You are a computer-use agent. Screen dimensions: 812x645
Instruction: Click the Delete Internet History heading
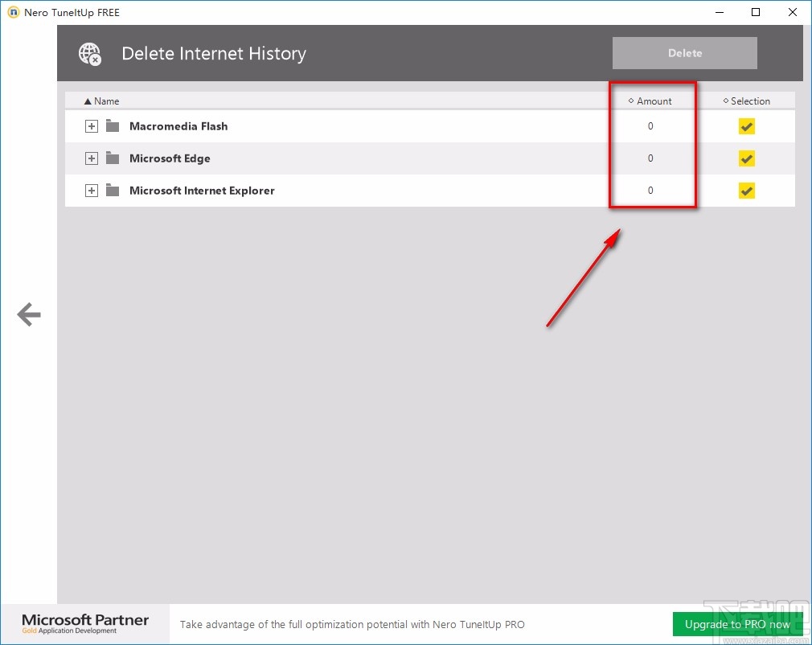pos(214,53)
